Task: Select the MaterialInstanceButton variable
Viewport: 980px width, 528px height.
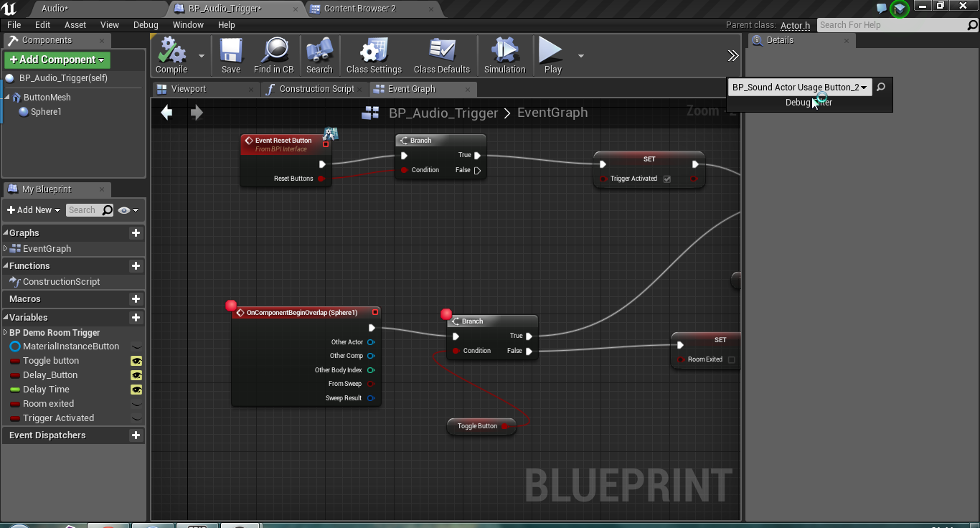Action: tap(71, 346)
